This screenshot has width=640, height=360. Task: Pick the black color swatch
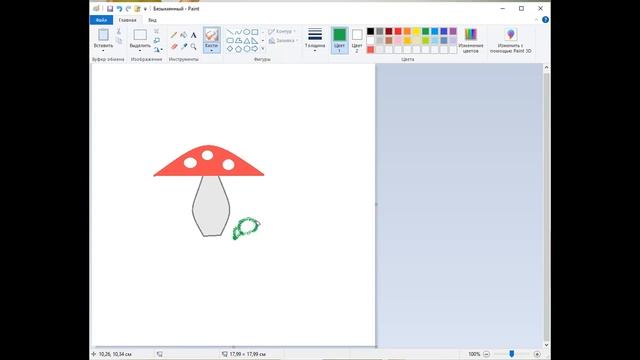tap(370, 31)
